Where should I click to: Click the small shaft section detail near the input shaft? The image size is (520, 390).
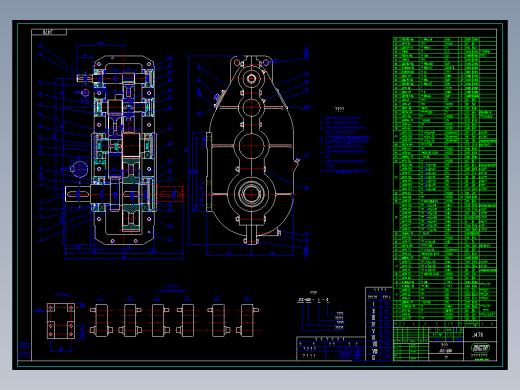coord(86,92)
